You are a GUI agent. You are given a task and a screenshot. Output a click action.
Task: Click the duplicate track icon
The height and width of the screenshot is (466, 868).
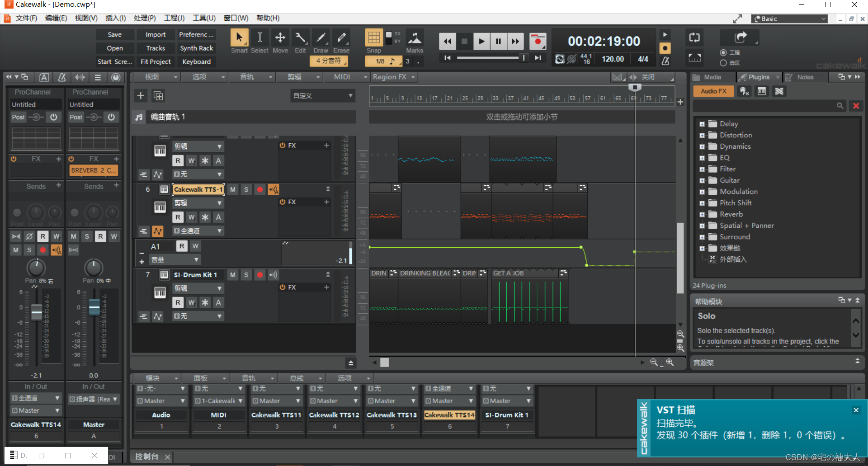158,96
